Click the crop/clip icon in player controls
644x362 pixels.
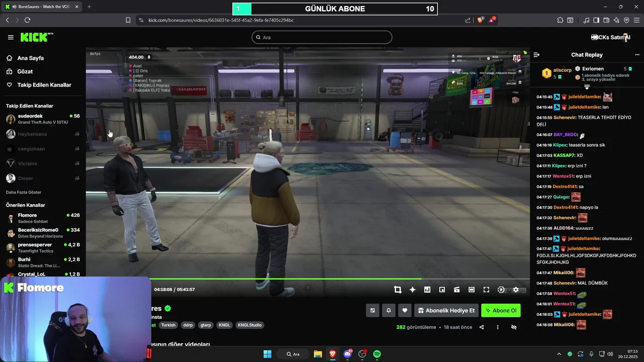397,290
